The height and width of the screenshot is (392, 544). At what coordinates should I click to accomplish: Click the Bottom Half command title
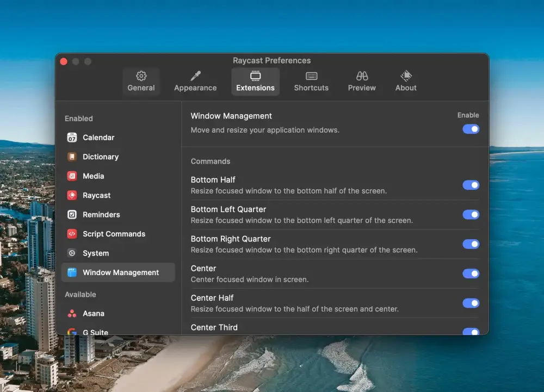(213, 180)
